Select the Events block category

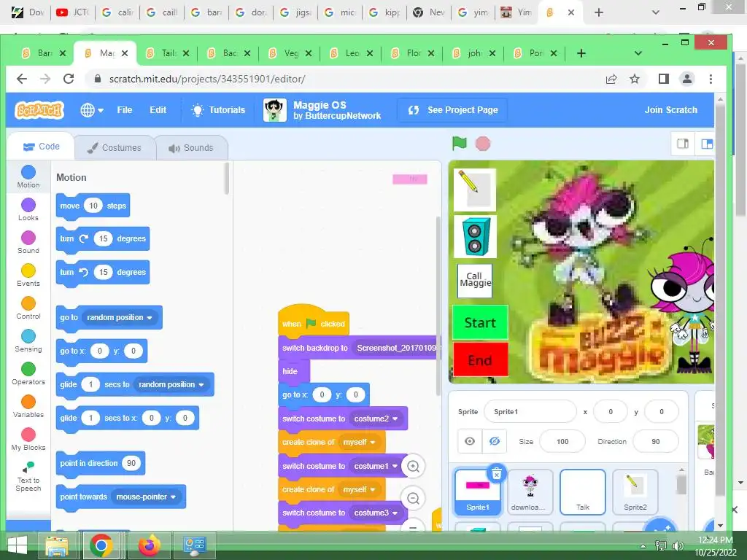(x=28, y=275)
